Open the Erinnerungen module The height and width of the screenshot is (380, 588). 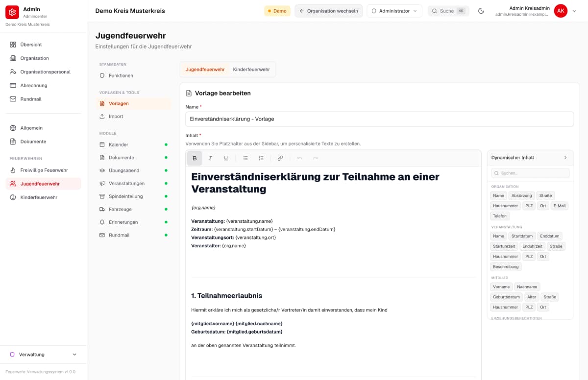(133, 222)
